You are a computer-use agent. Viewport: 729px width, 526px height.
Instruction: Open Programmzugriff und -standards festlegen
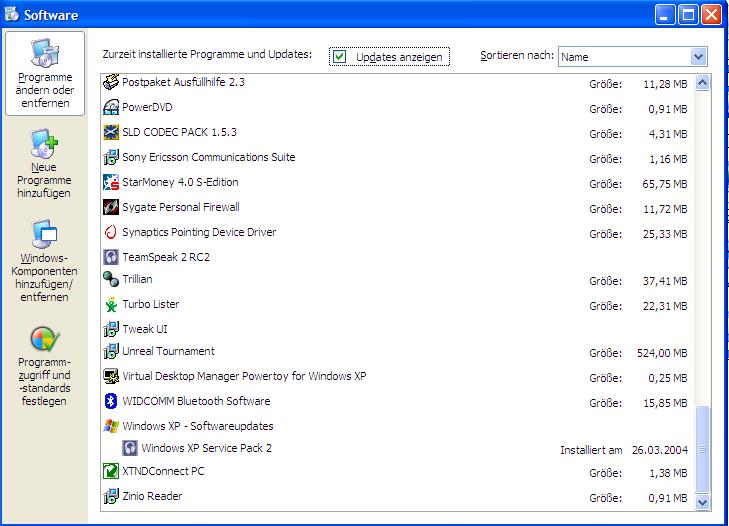click(44, 367)
